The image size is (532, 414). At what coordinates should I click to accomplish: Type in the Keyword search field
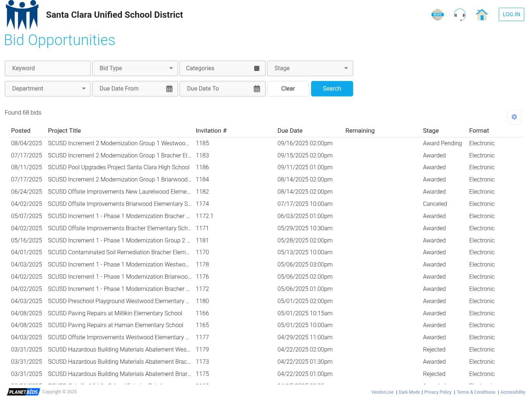[48, 68]
